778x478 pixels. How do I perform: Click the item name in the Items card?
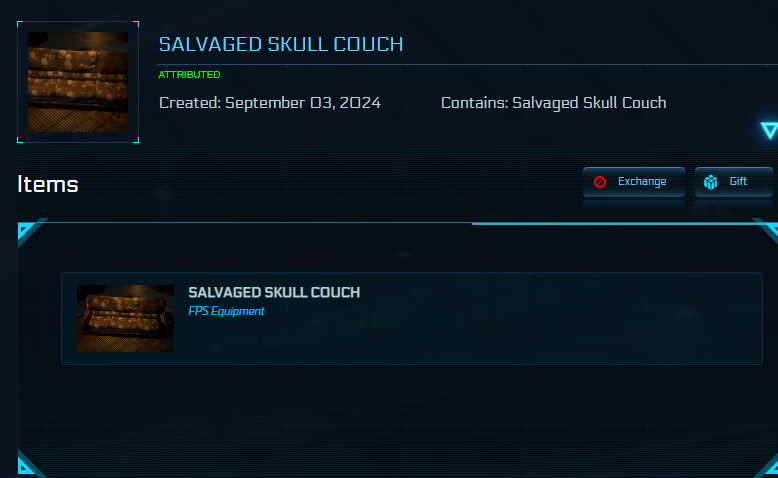tap(274, 293)
